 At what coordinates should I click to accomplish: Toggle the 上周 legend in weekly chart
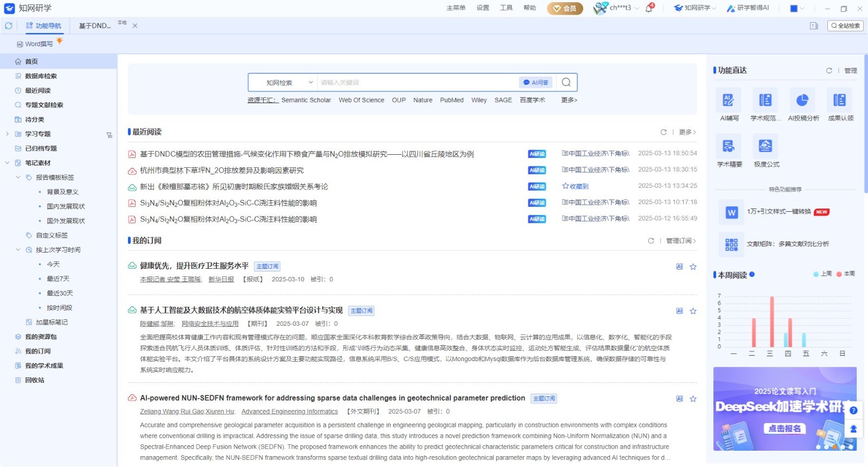[822, 274]
